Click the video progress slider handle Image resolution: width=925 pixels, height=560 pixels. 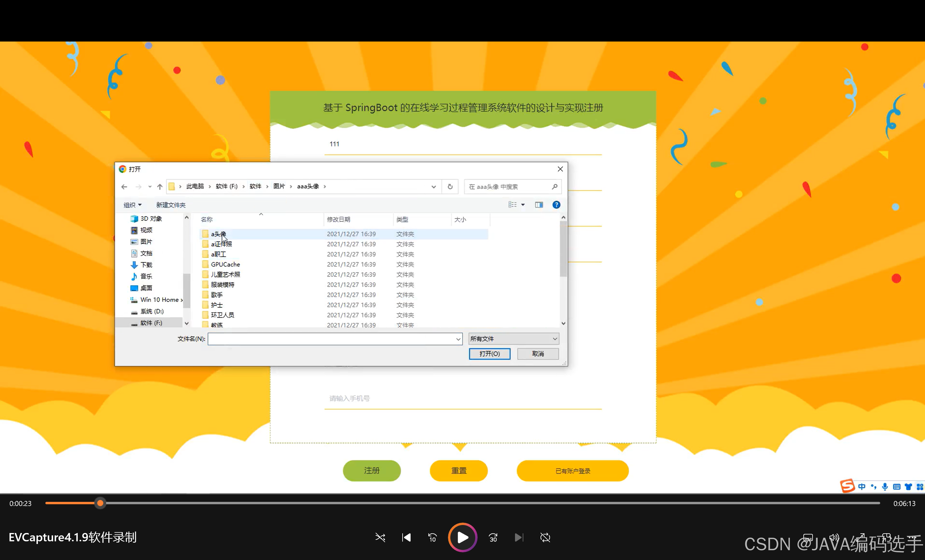click(x=100, y=503)
